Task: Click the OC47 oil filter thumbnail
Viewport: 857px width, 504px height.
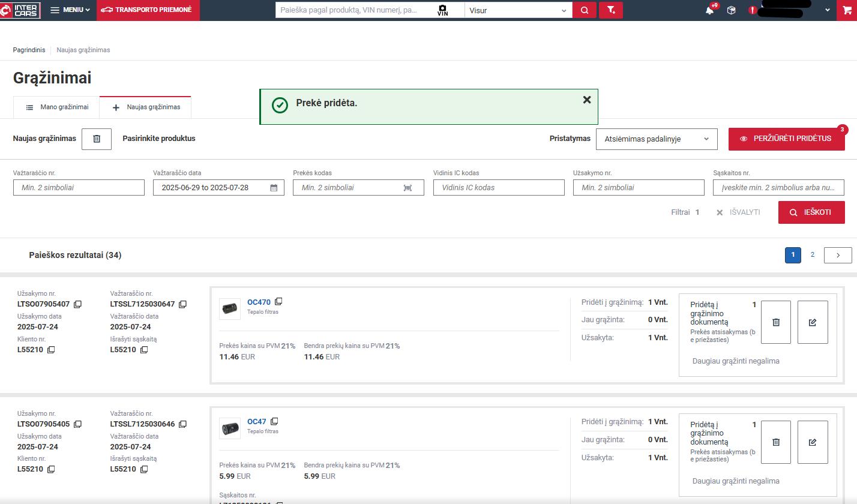Action: coord(230,428)
